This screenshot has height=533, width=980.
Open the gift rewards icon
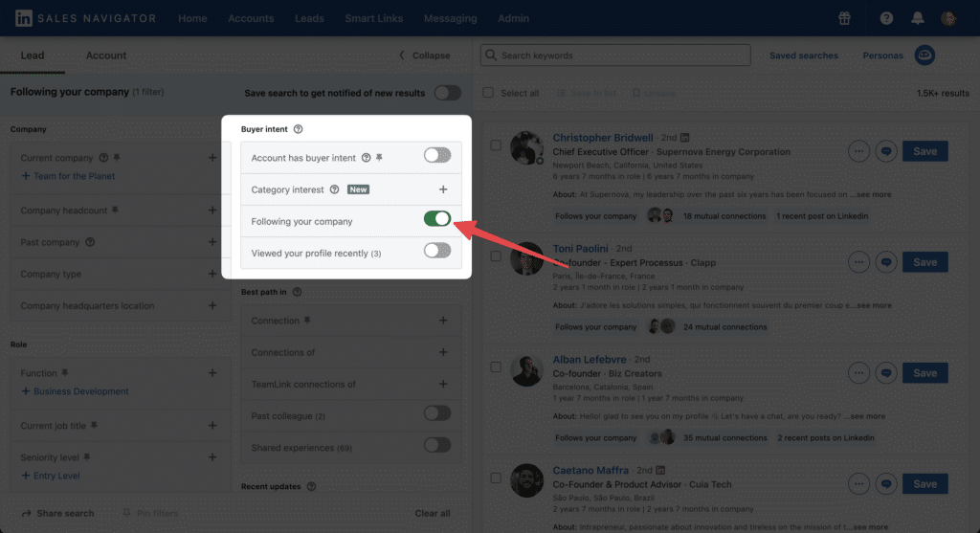[x=844, y=18]
